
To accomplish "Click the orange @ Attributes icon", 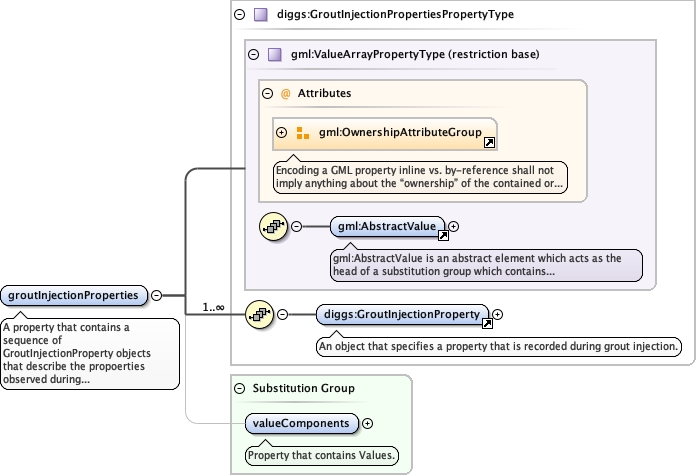I will click(285, 93).
